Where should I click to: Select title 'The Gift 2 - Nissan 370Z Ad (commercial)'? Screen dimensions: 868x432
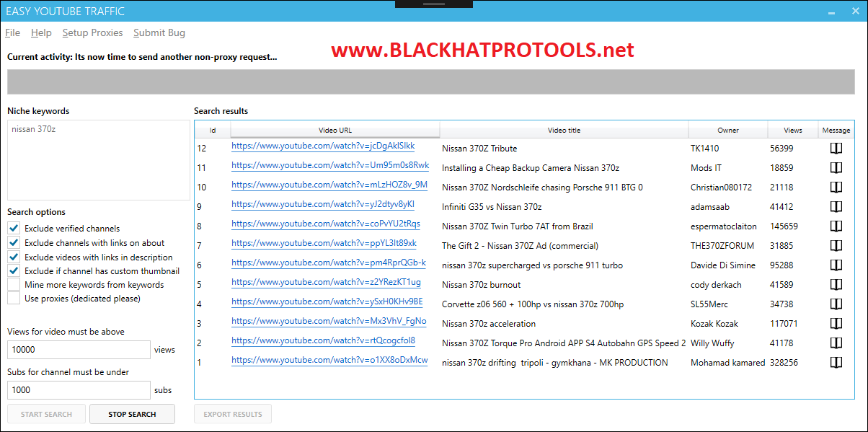[520, 246]
